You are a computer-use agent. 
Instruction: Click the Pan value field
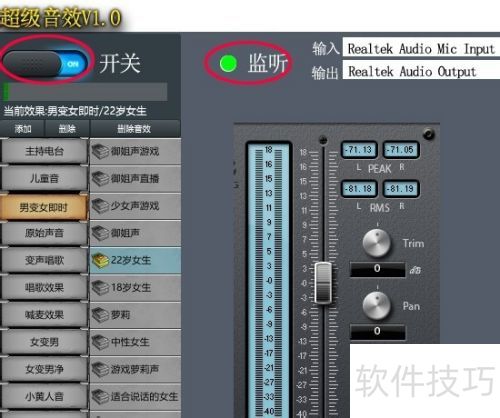point(378,332)
